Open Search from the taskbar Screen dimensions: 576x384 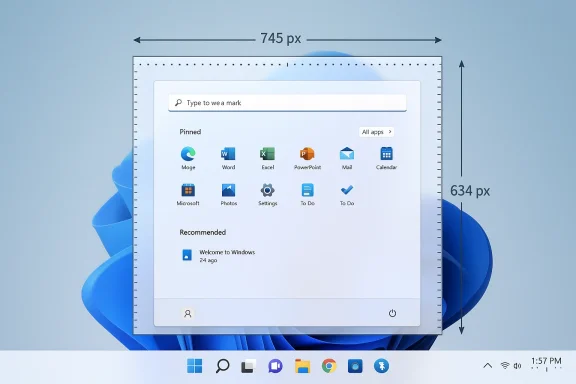(x=222, y=366)
